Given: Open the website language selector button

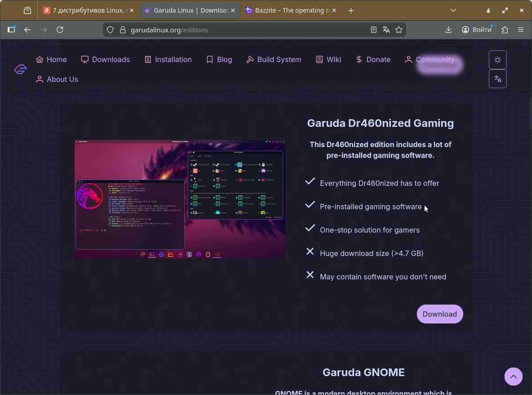Looking at the screenshot, I should click(497, 79).
